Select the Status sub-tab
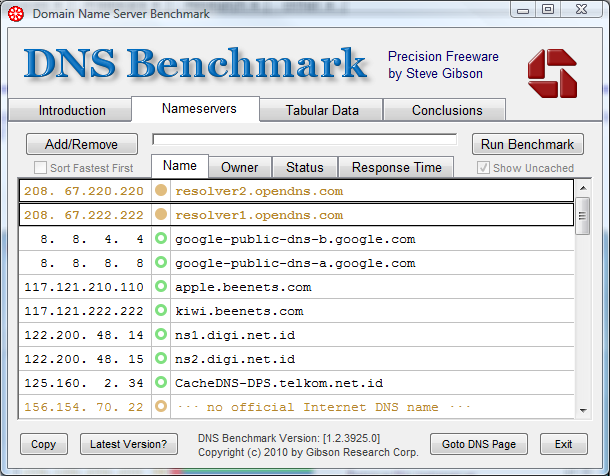This screenshot has height=476, width=610. (305, 167)
